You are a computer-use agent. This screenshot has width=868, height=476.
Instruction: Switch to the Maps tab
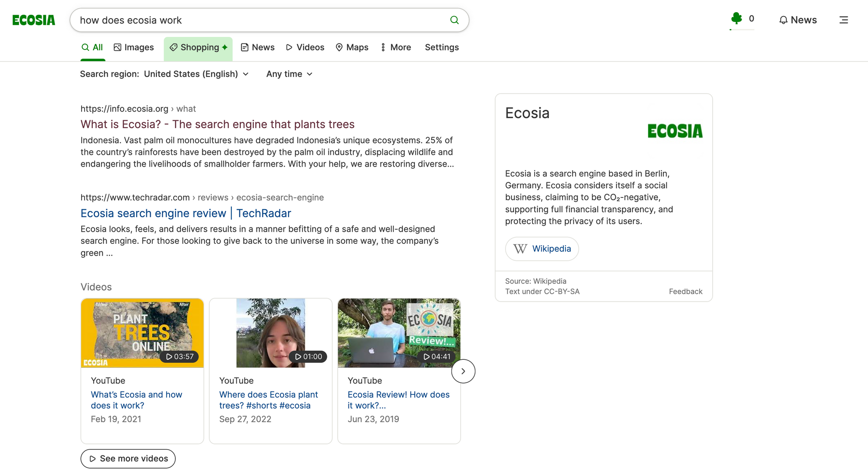coord(352,47)
